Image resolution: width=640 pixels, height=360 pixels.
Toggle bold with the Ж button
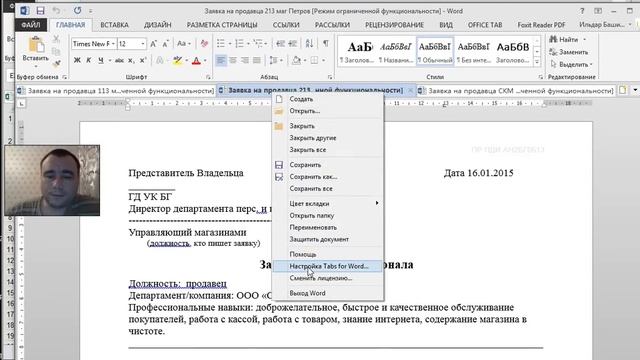tap(77, 60)
